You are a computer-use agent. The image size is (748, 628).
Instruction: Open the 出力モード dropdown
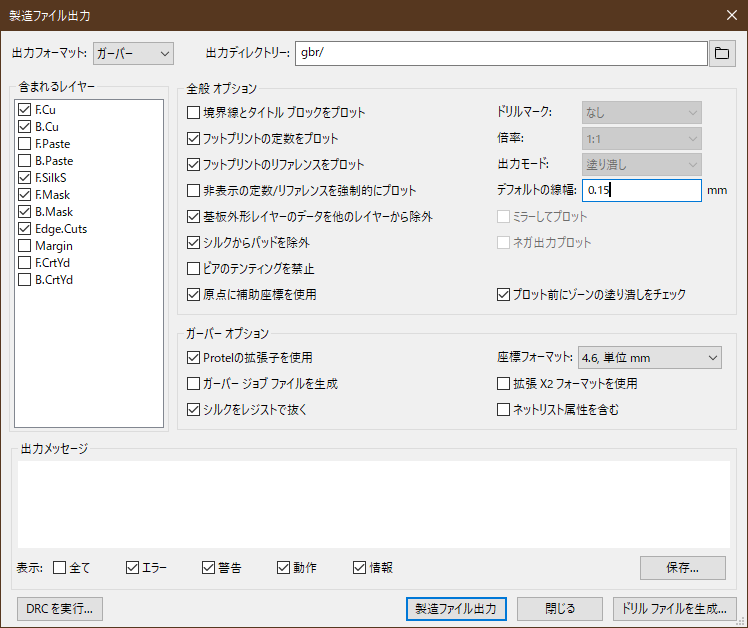pos(641,165)
